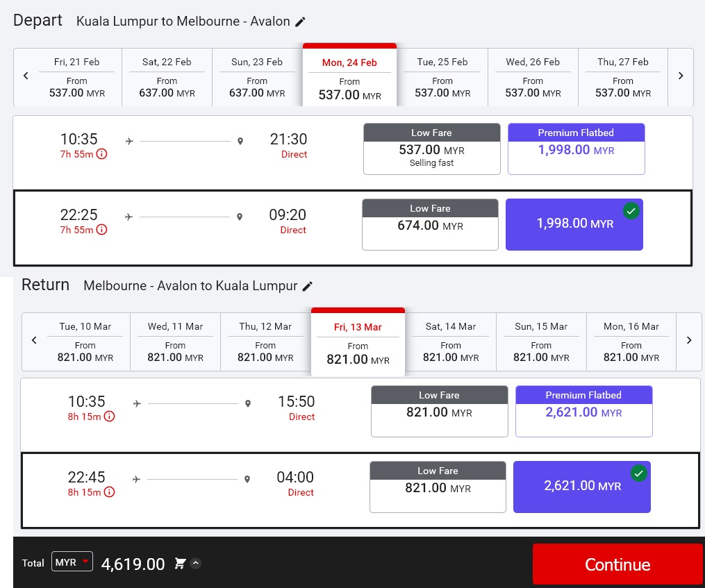
Task: Choose 821.00 Low Fare on 22:45 return
Action: click(438, 487)
